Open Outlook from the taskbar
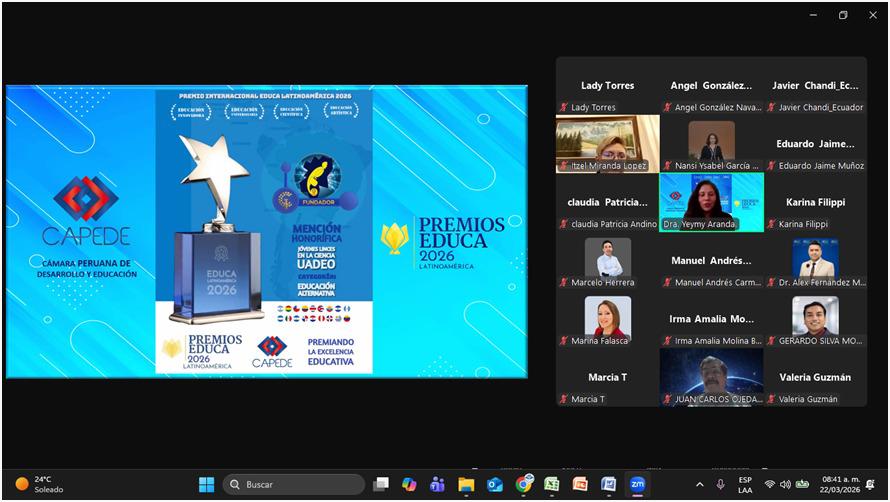890x502 pixels. coord(494,484)
